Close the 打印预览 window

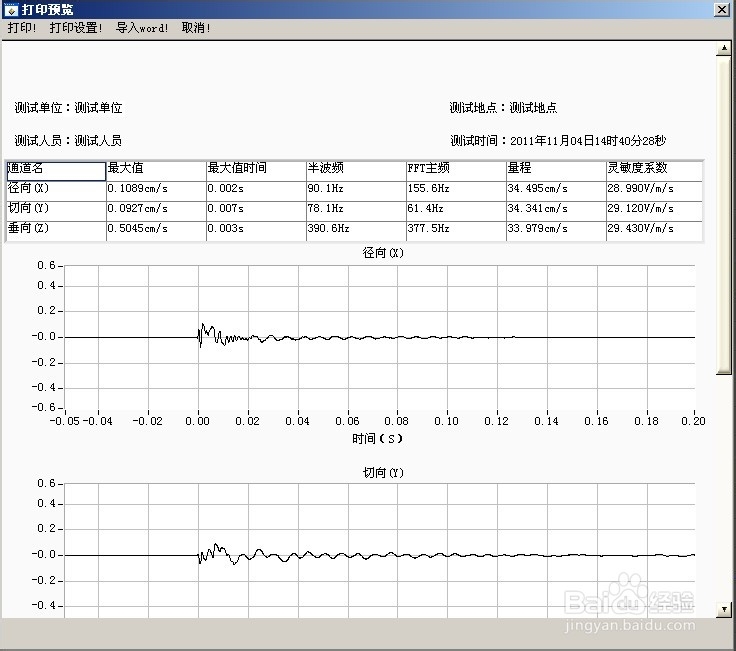(721, 9)
